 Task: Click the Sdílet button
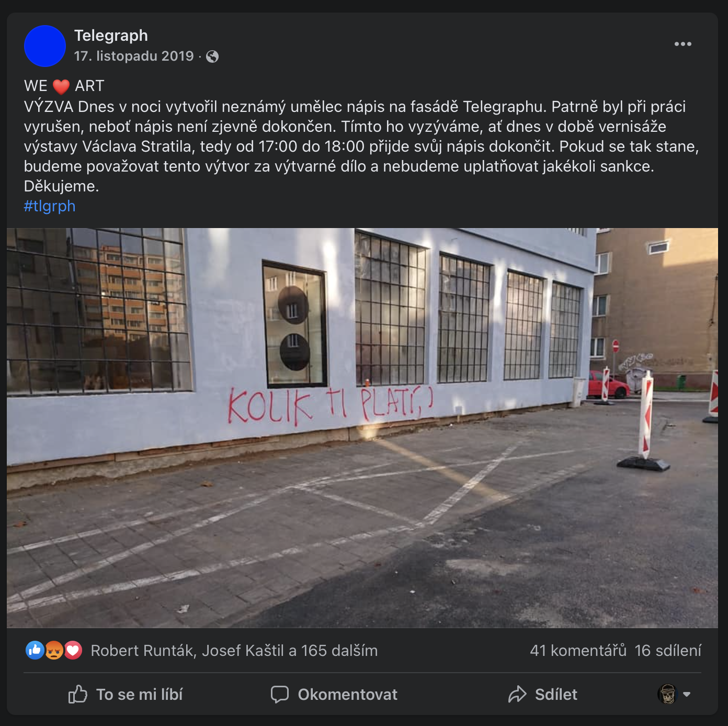click(543, 694)
